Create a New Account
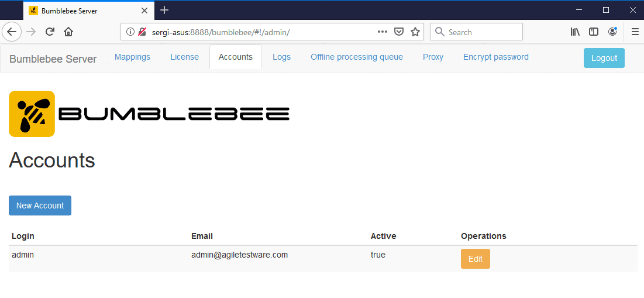Image resolution: width=644 pixels, height=298 pixels. (x=40, y=205)
